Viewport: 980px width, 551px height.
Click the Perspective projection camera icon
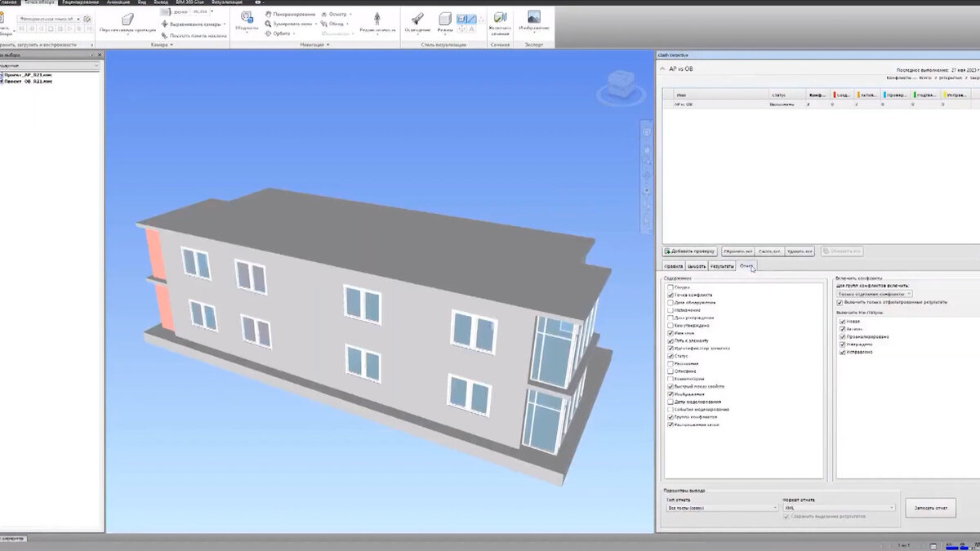pyautogui.click(x=127, y=19)
